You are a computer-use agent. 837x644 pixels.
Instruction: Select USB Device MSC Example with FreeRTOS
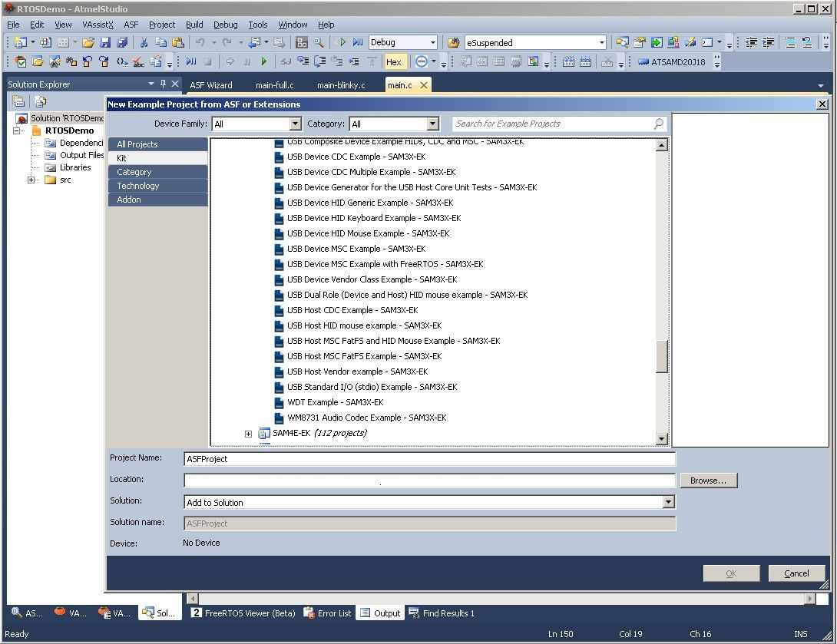[385, 264]
